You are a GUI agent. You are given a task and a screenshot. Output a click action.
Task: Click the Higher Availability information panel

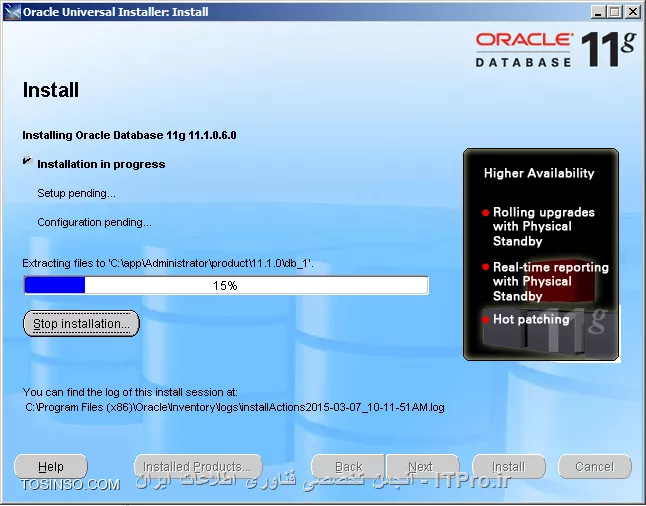click(541, 254)
